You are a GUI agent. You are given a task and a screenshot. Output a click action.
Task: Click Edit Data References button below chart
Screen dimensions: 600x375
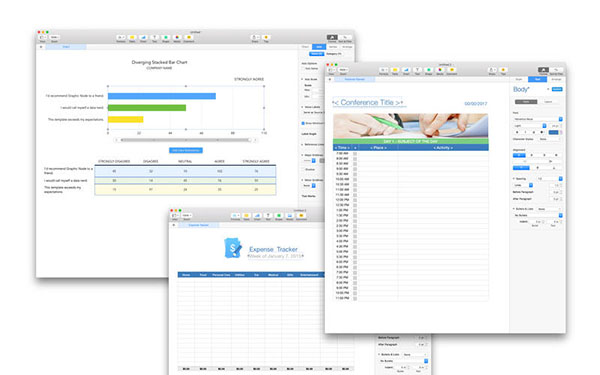pyautogui.click(x=186, y=150)
